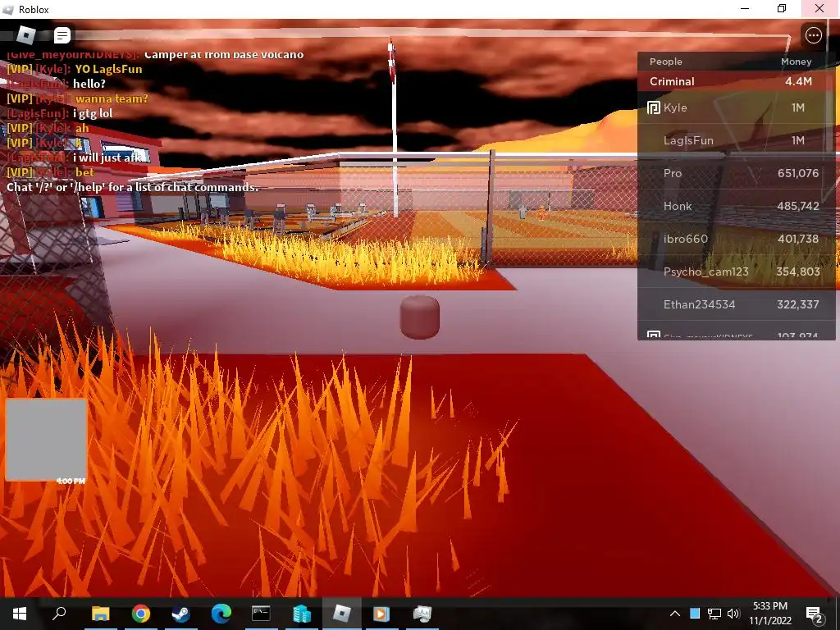Restore down the Roblox window
This screenshot has width=840, height=630.
(x=782, y=8)
